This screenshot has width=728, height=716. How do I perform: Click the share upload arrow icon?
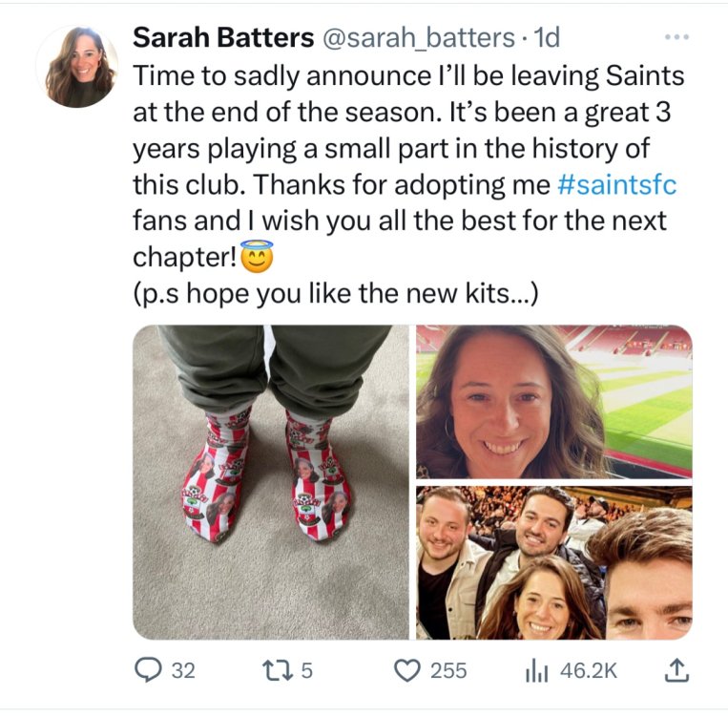(676, 670)
